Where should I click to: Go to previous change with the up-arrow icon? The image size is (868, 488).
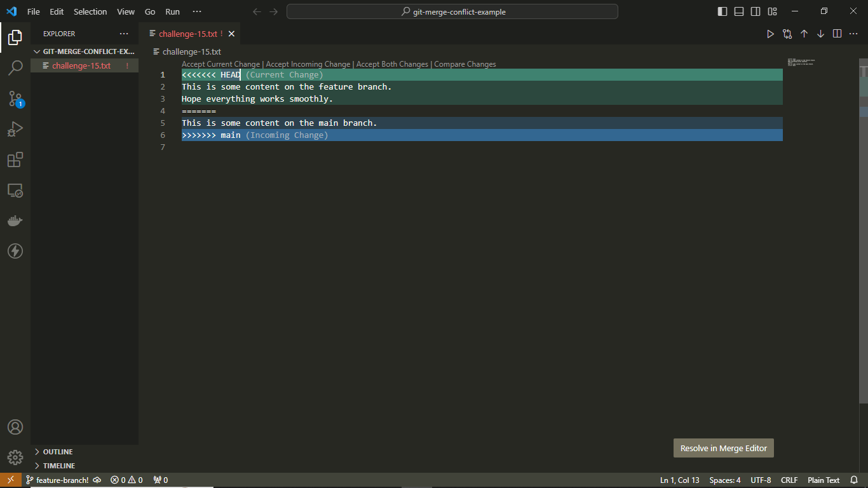tap(804, 34)
